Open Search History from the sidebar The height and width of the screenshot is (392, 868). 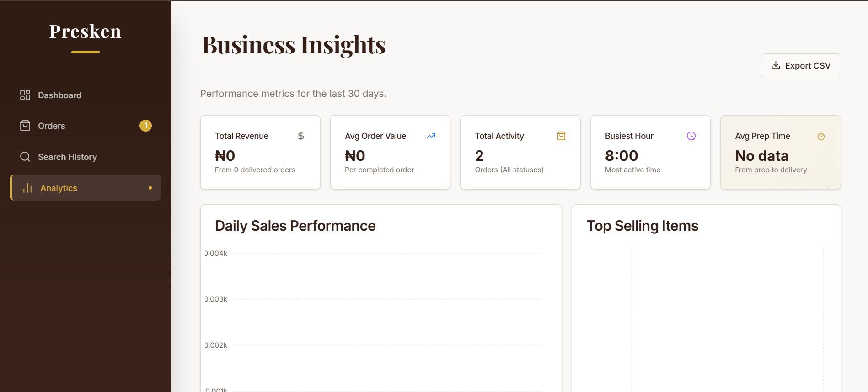(x=67, y=157)
